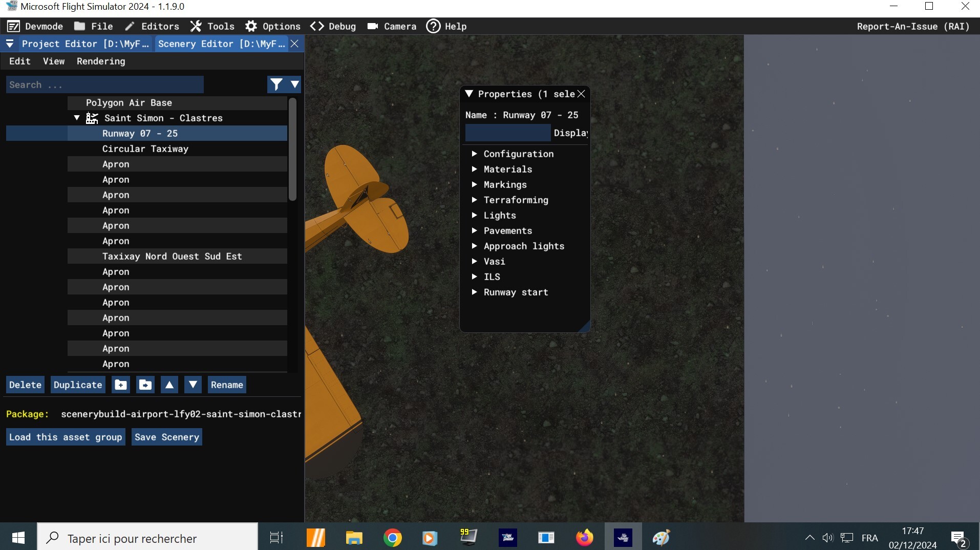Screen dimensions: 980x550
Task: Open the filter options dropdown arrow
Action: coord(295,84)
